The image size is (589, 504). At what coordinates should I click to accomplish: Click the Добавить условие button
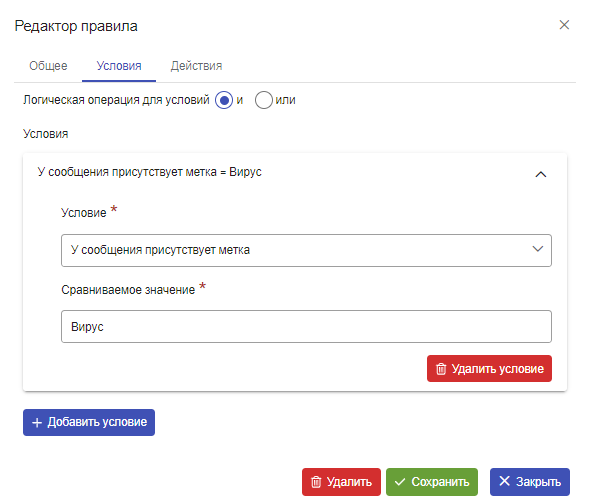tap(89, 423)
